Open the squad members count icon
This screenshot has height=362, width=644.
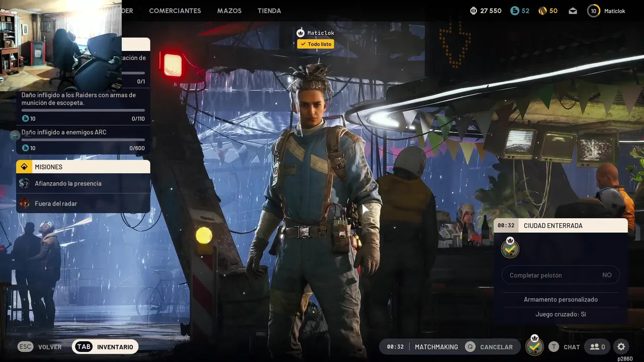click(x=598, y=347)
